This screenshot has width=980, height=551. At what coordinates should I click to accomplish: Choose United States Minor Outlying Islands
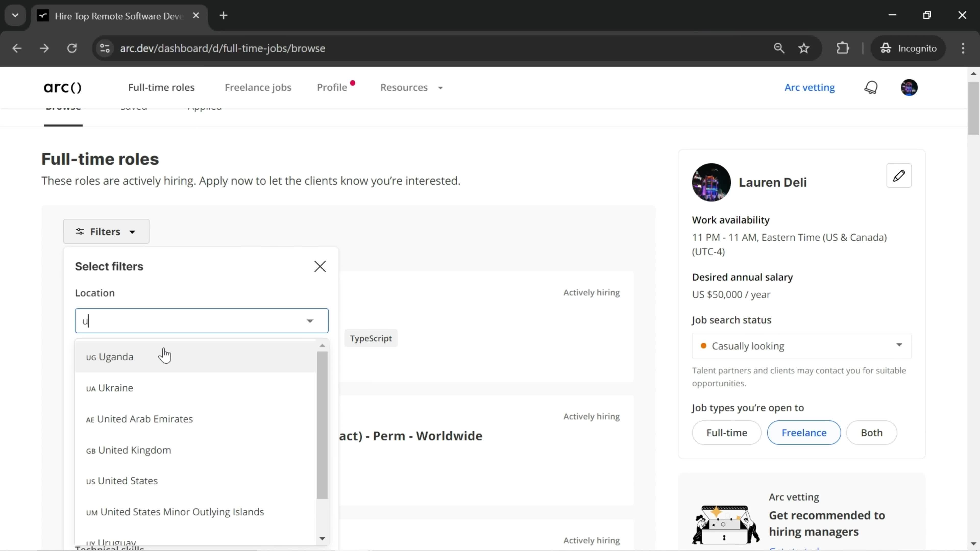point(195,512)
